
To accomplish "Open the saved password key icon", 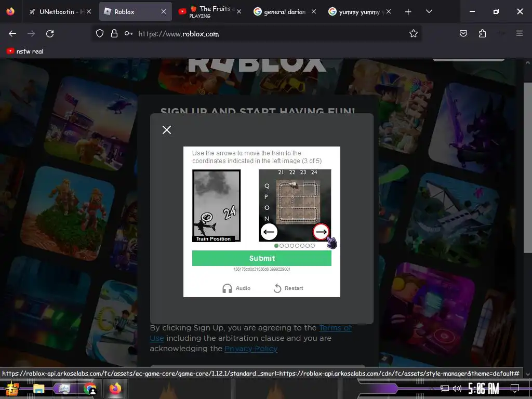I will 129,34.
